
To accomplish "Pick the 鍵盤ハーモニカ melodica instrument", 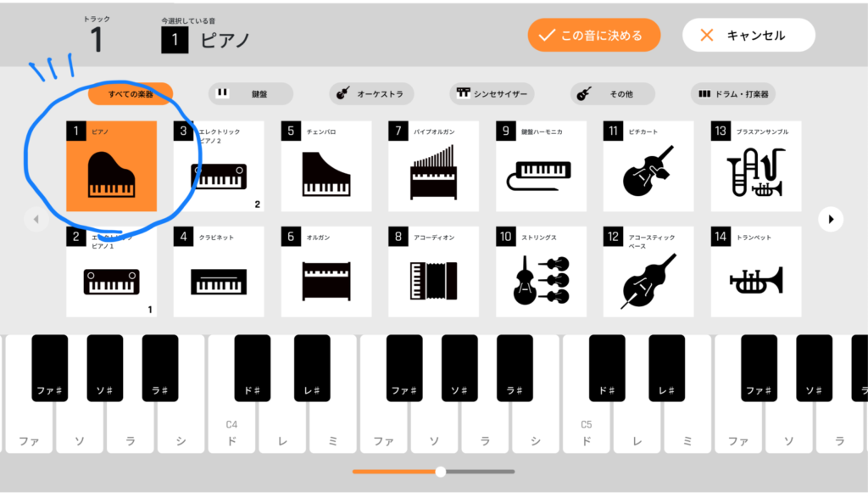I will coord(541,166).
